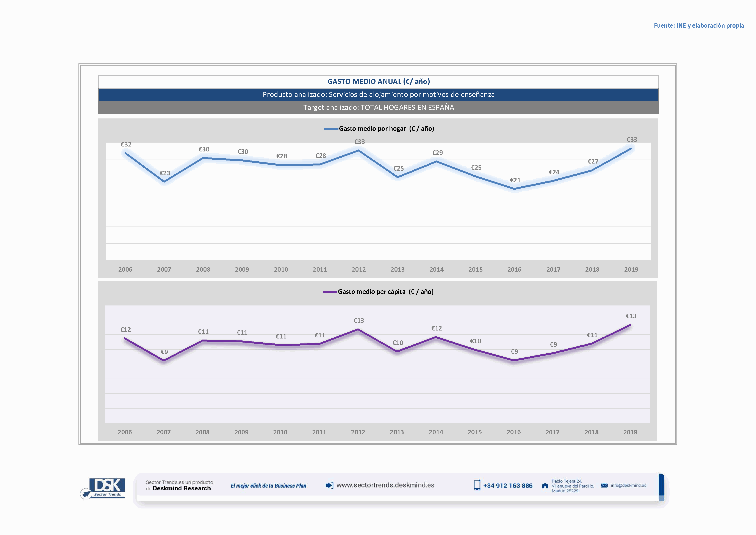The image size is (756, 535).
Task: Click the house address icon in footer
Action: (x=545, y=486)
